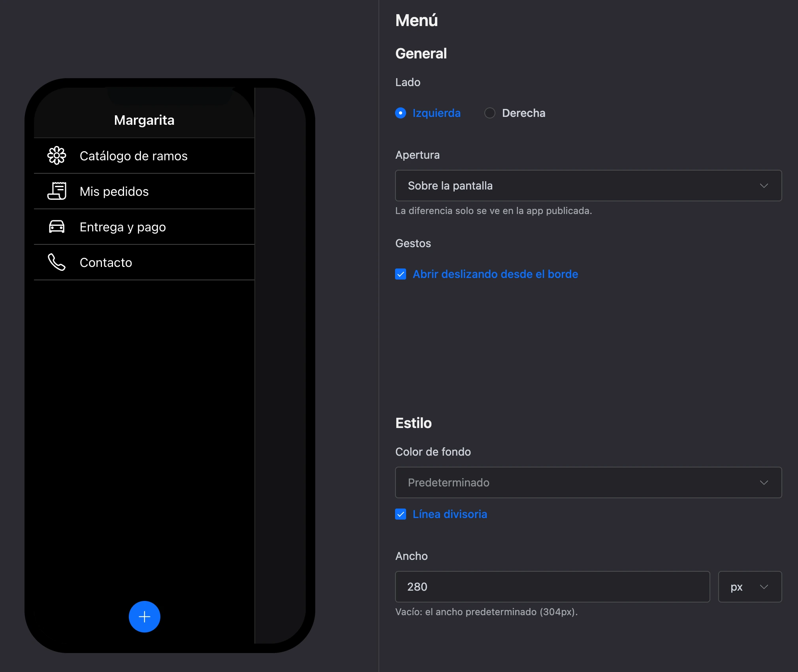Click the hint 'La diferencia solo se ve en la app publicada.'
798x672 pixels.
[493, 210]
